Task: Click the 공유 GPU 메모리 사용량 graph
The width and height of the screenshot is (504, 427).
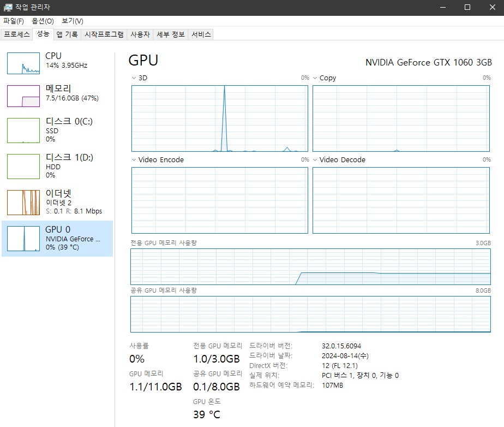Action: point(310,314)
